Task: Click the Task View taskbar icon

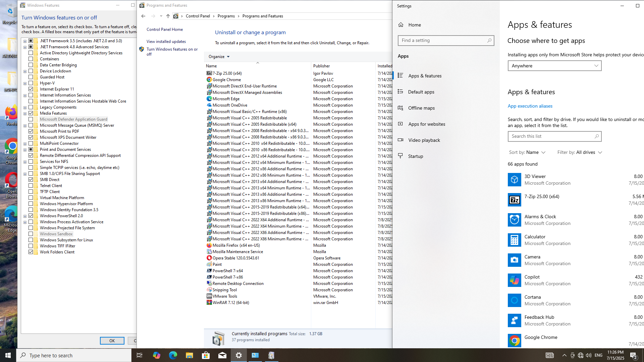Action: coord(140,355)
